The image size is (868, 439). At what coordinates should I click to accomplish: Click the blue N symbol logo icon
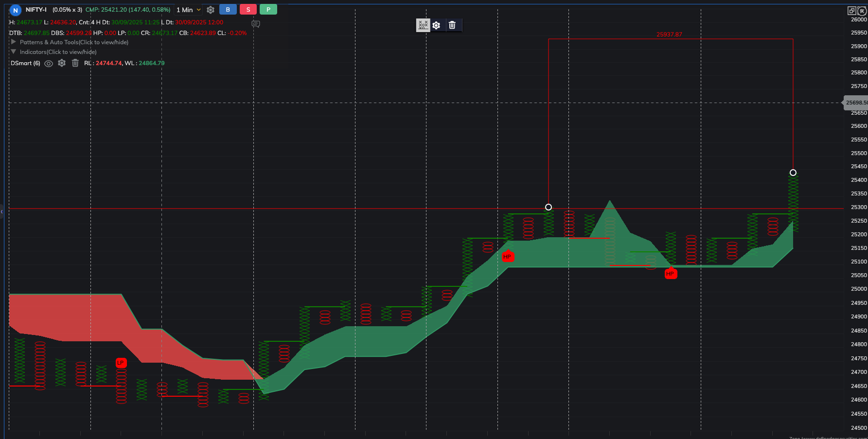click(16, 10)
